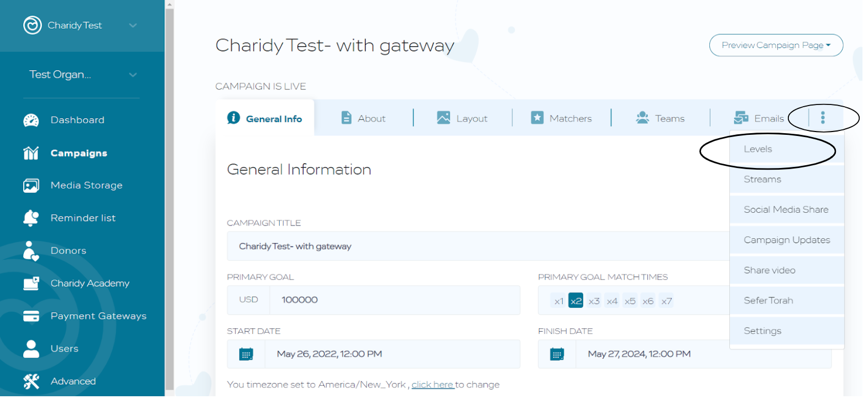
Task: Click the Charidy heart logo icon
Action: 33,25
